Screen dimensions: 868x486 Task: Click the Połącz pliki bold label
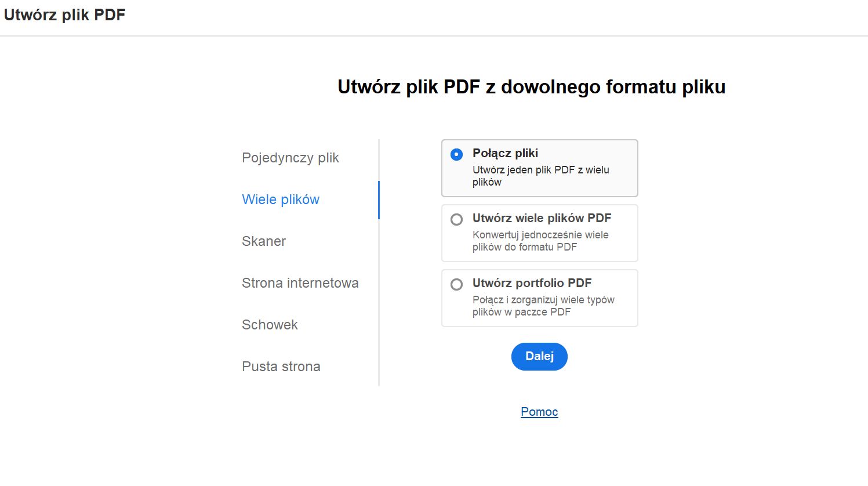(x=505, y=153)
